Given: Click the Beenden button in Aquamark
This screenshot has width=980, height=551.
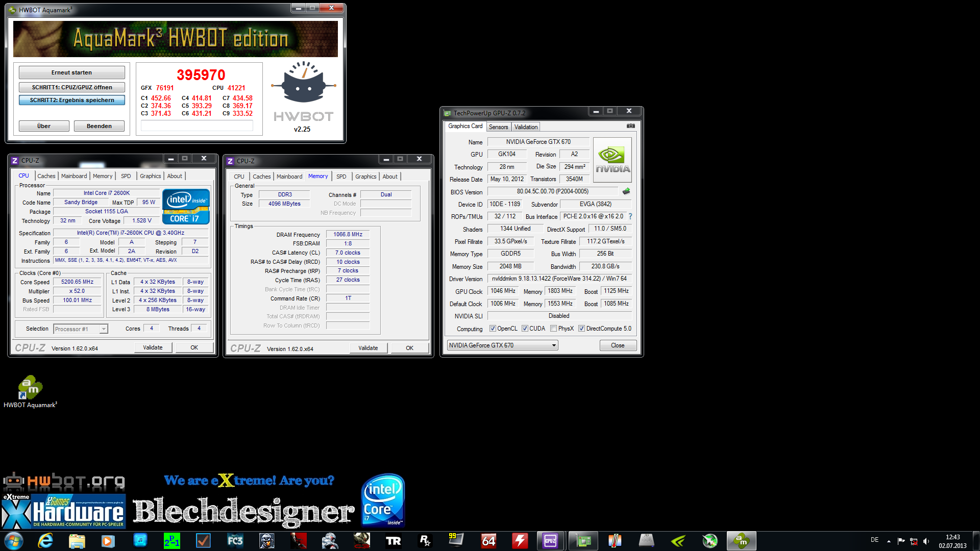Looking at the screenshot, I should (99, 126).
